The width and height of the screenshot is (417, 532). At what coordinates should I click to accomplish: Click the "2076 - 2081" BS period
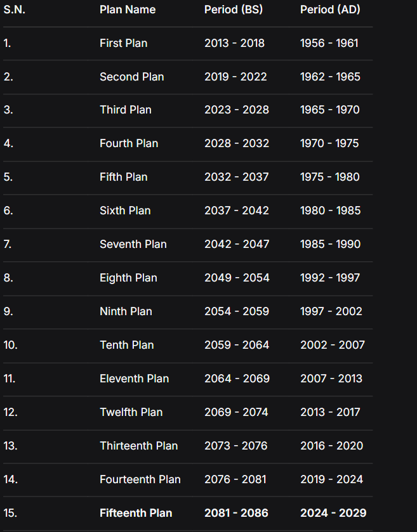(235, 479)
